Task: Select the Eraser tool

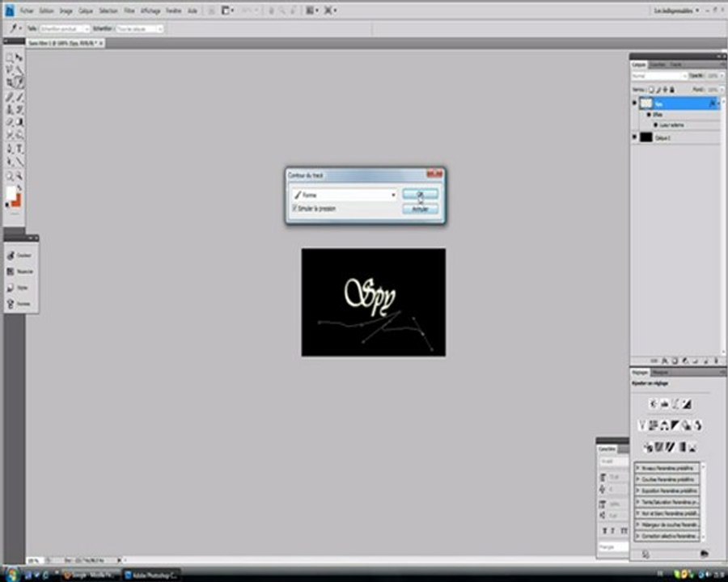Action: [10, 123]
